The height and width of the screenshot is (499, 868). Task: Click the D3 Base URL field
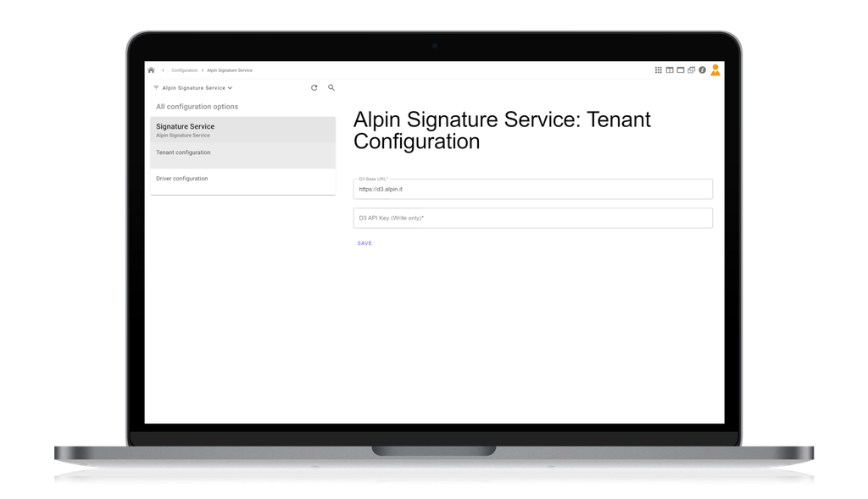[x=532, y=189]
